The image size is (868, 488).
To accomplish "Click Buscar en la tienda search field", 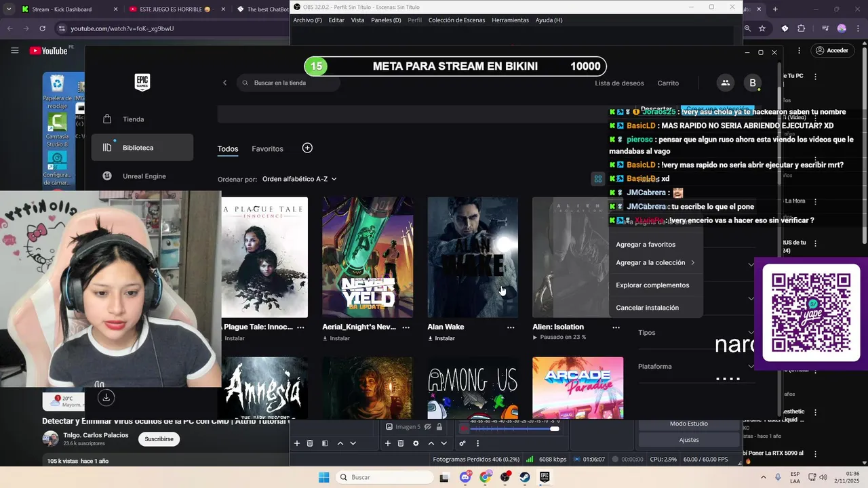I will coord(290,83).
